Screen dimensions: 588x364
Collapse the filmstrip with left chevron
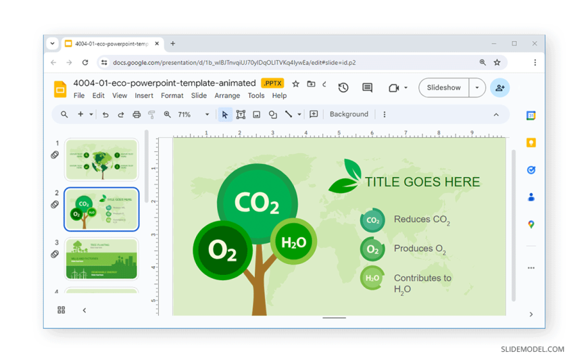tap(84, 311)
